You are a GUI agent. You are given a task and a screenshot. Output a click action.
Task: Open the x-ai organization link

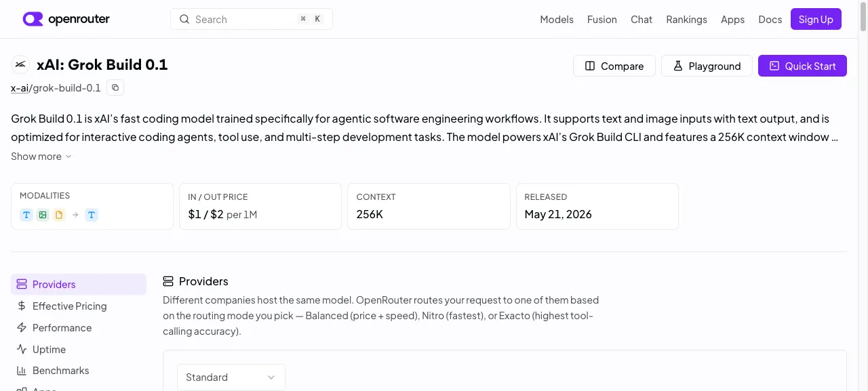click(20, 87)
